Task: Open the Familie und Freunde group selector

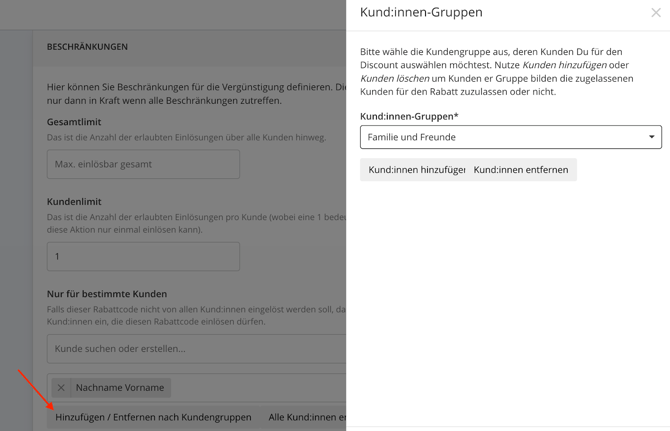Action: click(x=500, y=137)
